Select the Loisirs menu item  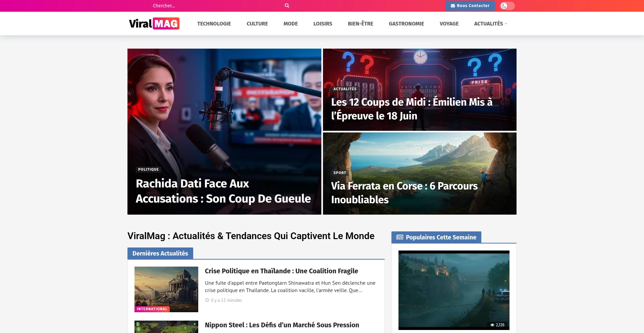pyautogui.click(x=323, y=23)
